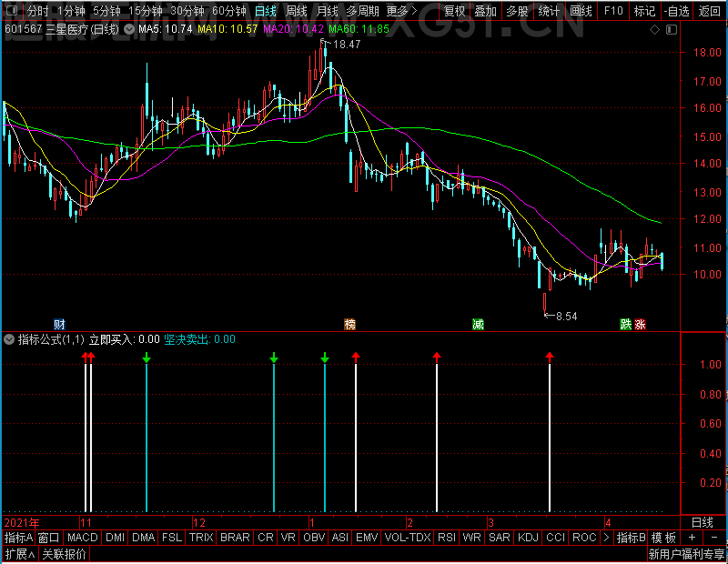
Task: Select the 周线 weekly period
Action: click(297, 10)
